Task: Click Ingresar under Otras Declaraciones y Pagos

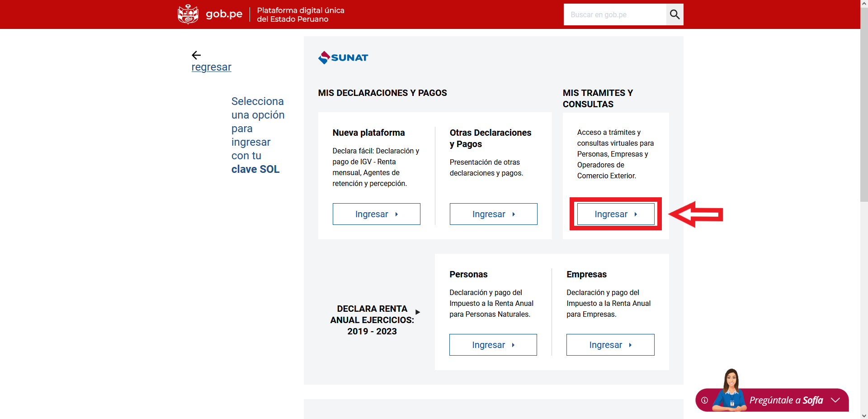Action: (493, 214)
